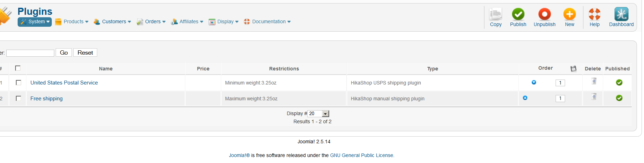
Task: Go to the Dashboard icon
Action: (621, 15)
